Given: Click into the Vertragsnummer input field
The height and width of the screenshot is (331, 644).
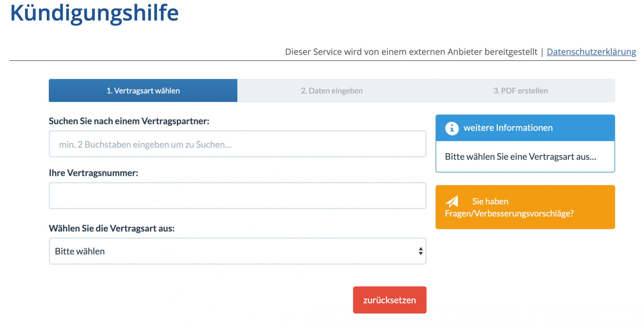Looking at the screenshot, I should [x=237, y=196].
